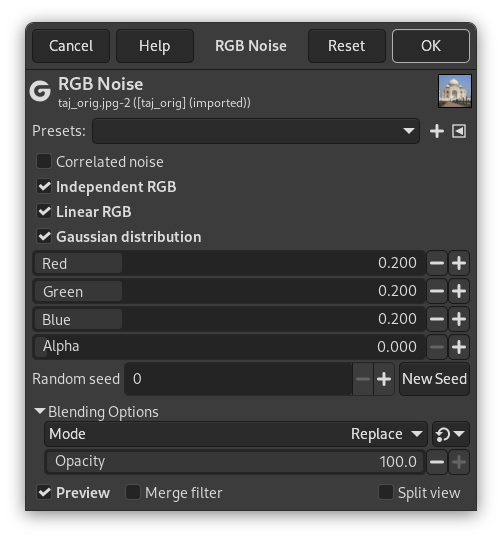
Task: Click the Random seed input field
Action: (x=238, y=379)
